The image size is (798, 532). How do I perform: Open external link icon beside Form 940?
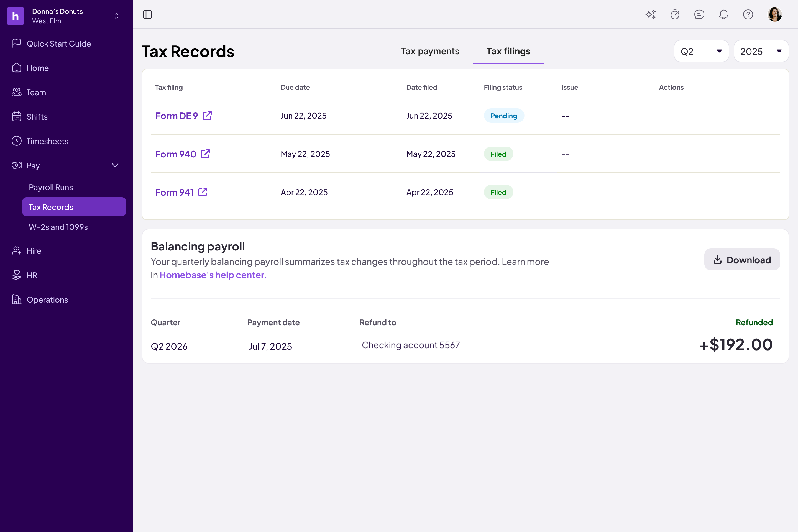(206, 154)
